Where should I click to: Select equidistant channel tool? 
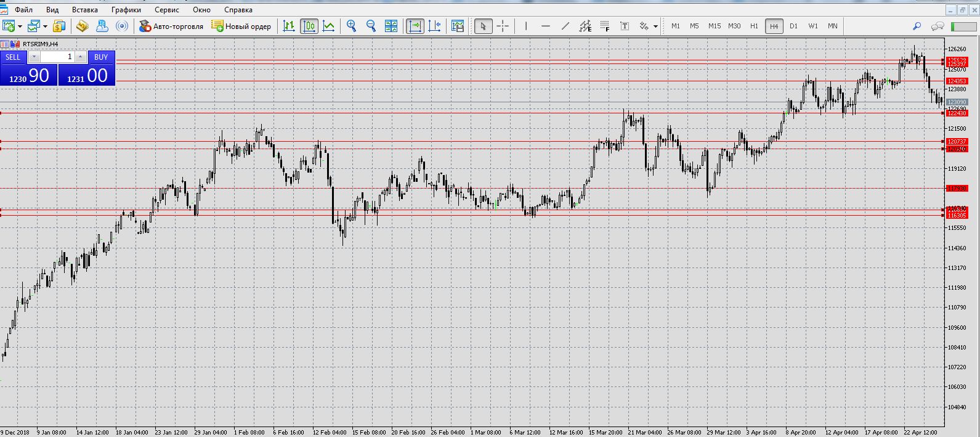[585, 26]
